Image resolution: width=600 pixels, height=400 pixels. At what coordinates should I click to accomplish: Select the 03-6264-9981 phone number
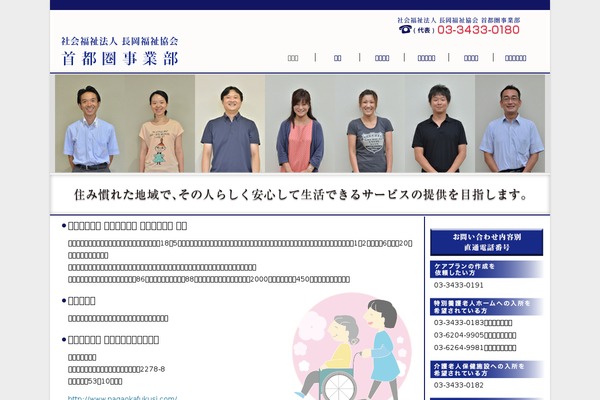pos(459,348)
